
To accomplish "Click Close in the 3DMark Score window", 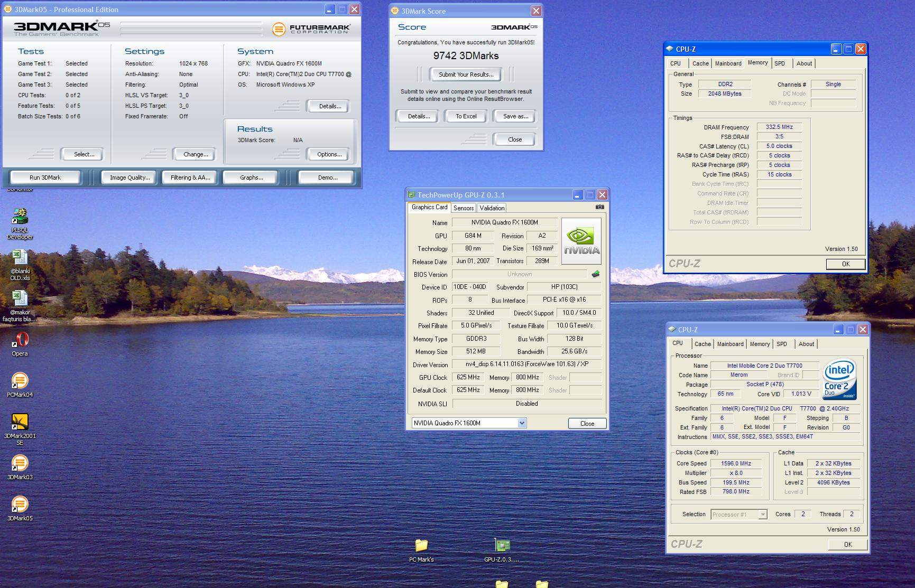I will tap(515, 139).
